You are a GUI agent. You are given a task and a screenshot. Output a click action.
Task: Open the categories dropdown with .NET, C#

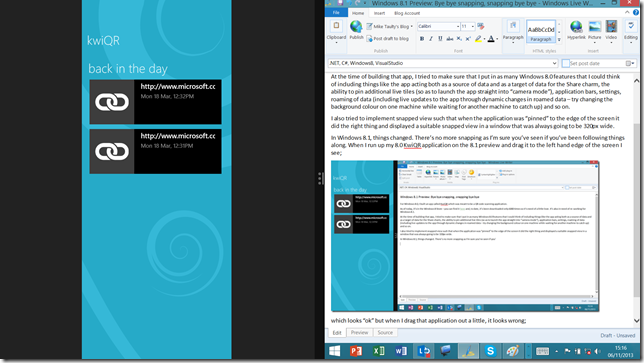(443, 63)
